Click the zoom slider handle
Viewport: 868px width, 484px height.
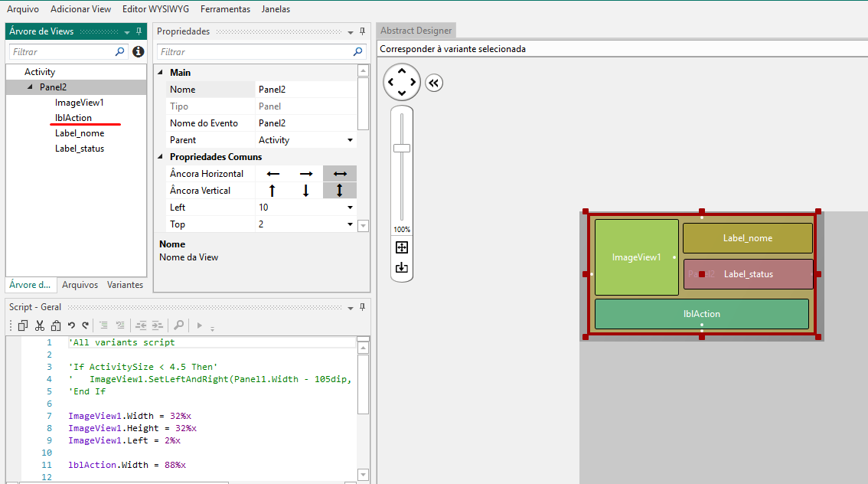point(402,148)
